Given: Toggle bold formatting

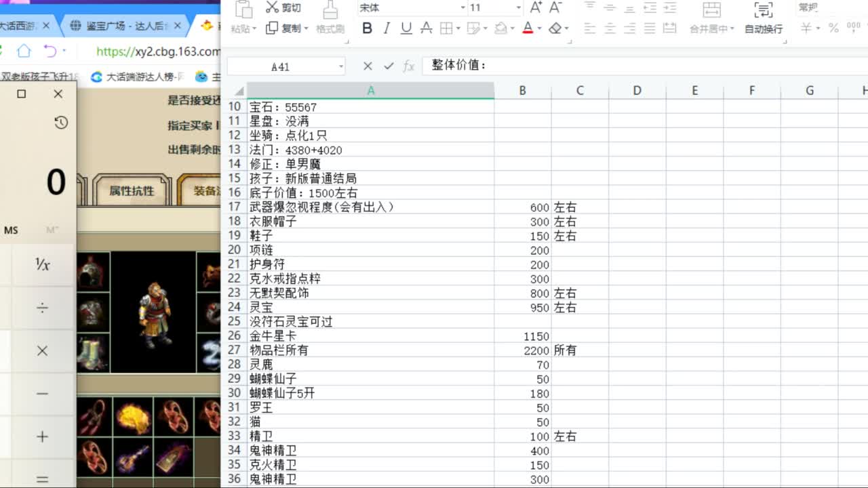Looking at the screenshot, I should point(367,28).
